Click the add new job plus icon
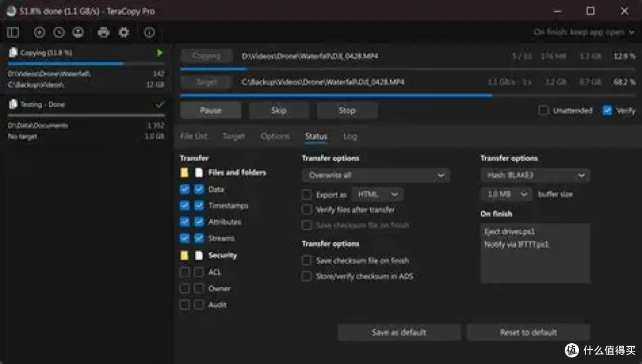642x364 pixels. coord(39,32)
